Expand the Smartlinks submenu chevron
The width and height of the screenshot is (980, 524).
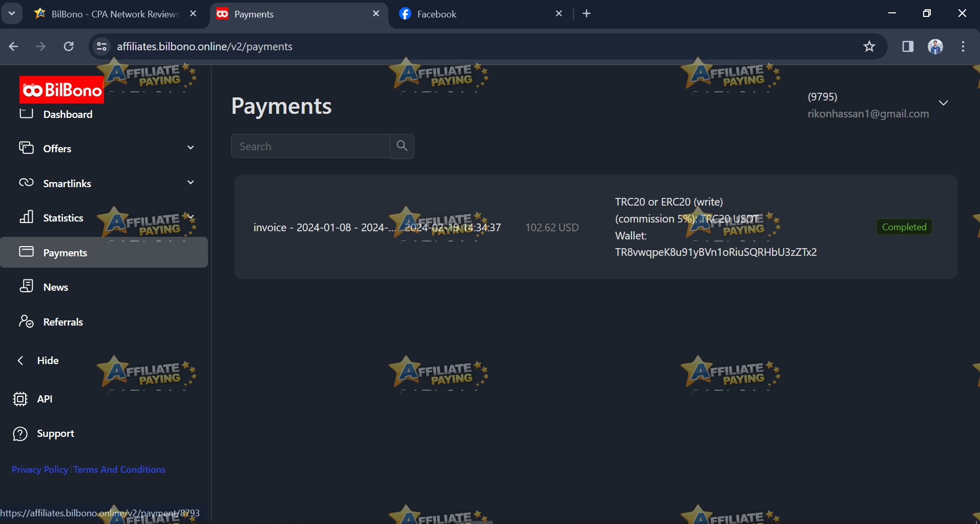point(191,183)
